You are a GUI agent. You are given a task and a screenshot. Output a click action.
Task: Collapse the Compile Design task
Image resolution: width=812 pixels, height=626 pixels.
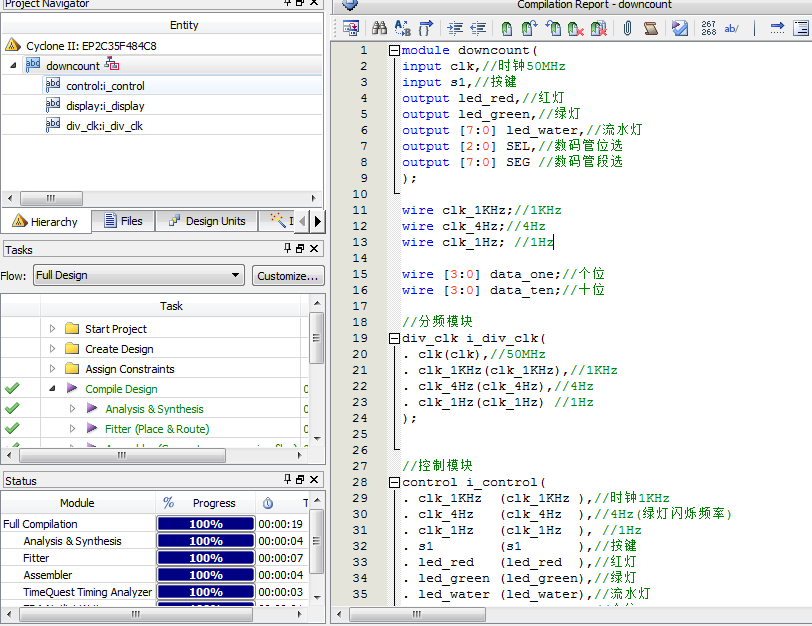click(x=53, y=389)
